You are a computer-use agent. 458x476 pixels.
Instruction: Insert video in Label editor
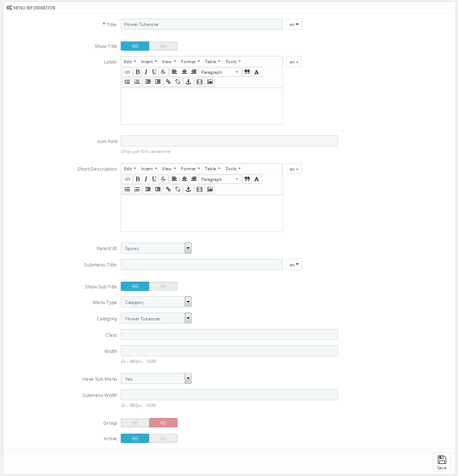coord(200,82)
